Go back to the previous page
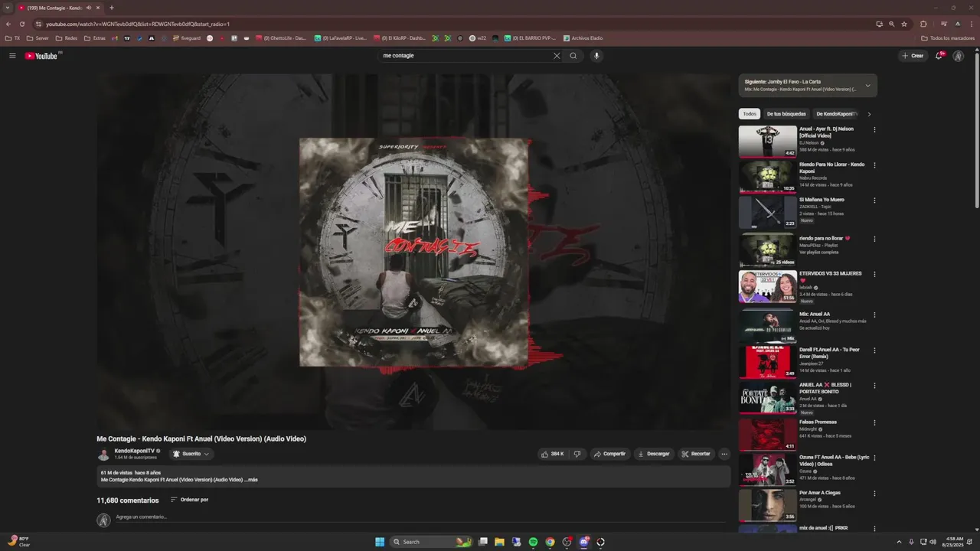Viewport: 980px width, 551px height. [8, 24]
